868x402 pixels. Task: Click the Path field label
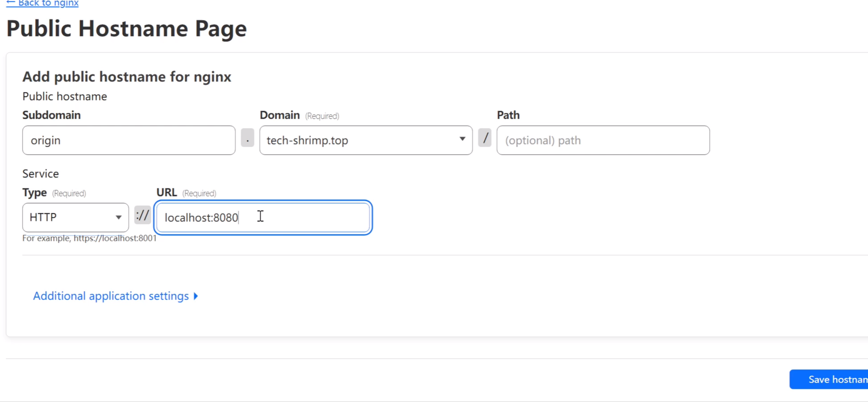point(508,115)
